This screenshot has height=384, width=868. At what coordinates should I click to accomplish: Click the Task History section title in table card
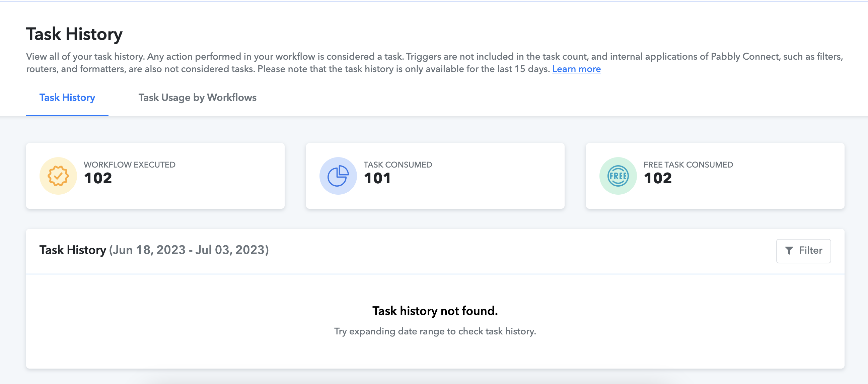[73, 250]
